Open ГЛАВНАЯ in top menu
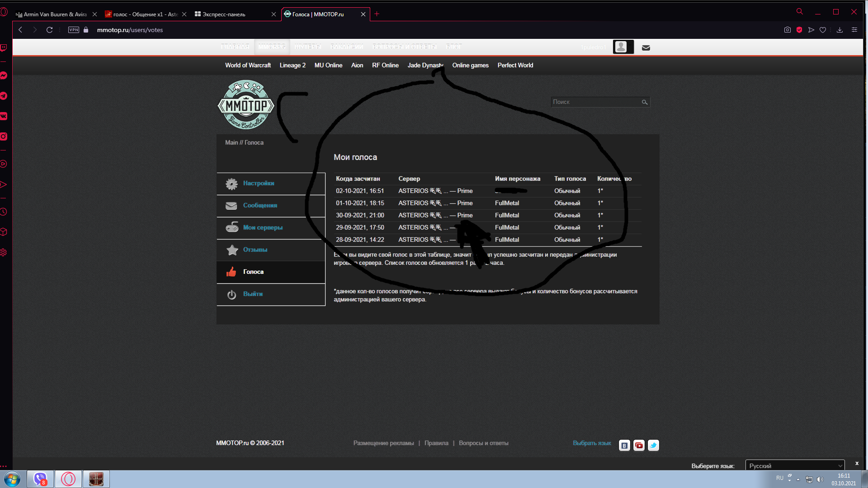This screenshot has width=868, height=488. pyautogui.click(x=235, y=47)
